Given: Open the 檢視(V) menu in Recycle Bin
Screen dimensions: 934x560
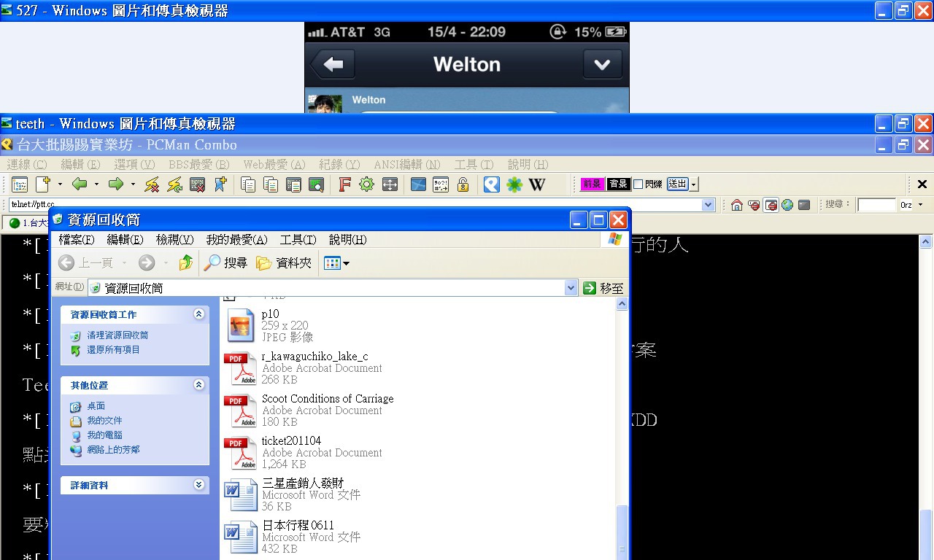Looking at the screenshot, I should tap(174, 239).
